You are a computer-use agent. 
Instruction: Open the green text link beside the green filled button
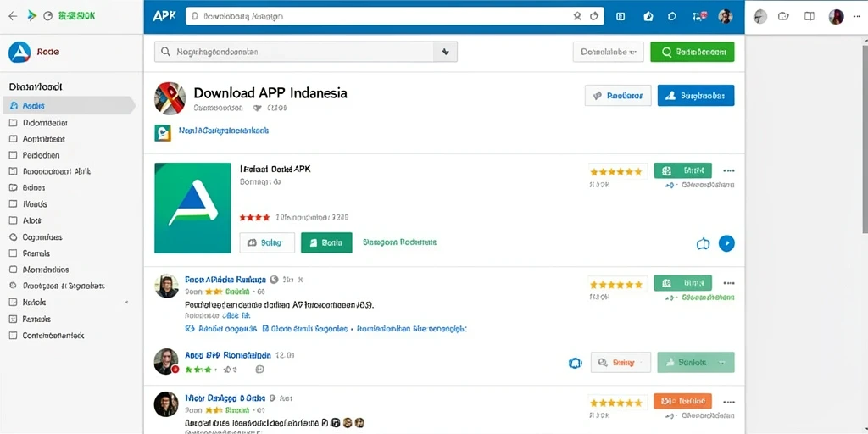[399, 242]
